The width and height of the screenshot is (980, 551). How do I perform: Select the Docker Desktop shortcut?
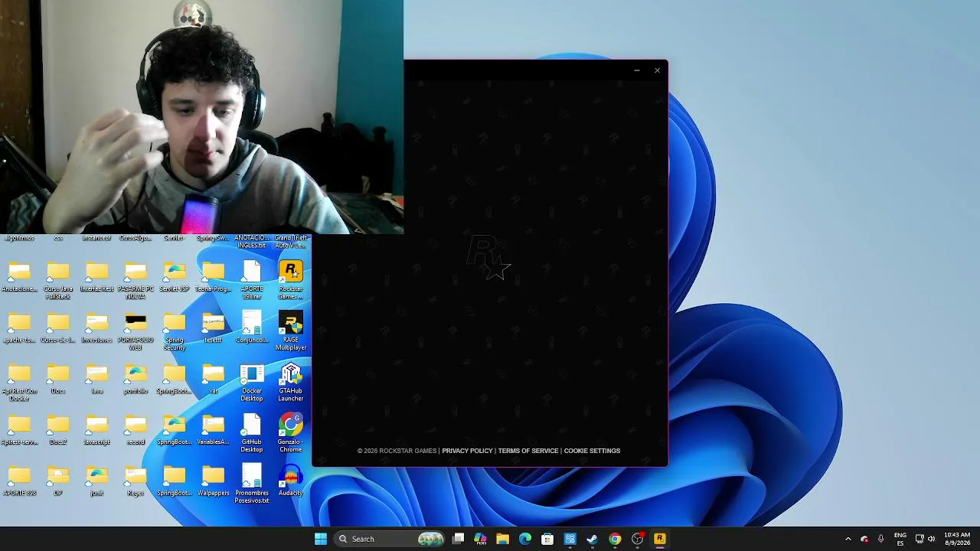point(252,383)
